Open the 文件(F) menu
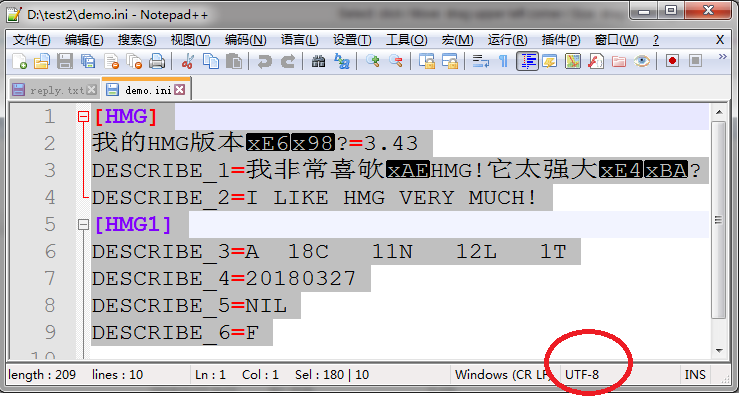The image size is (743, 399). 31,40
